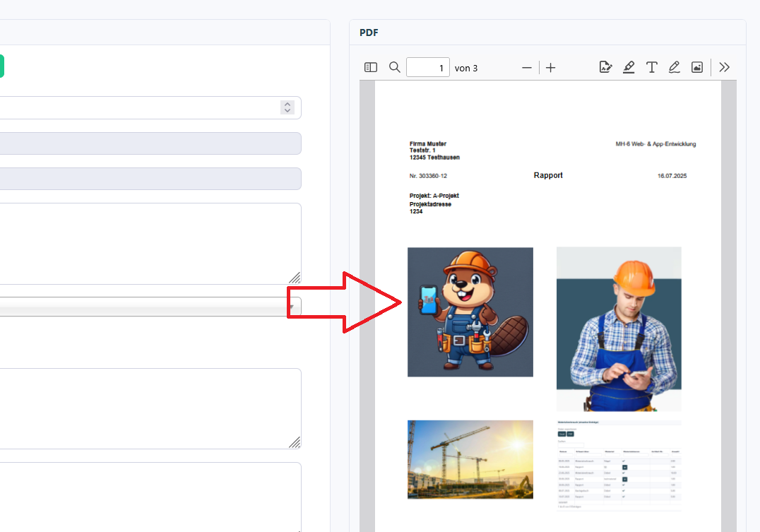This screenshot has height=532, width=760.
Task: Click the second greyed-out input field
Action: [x=150, y=179]
